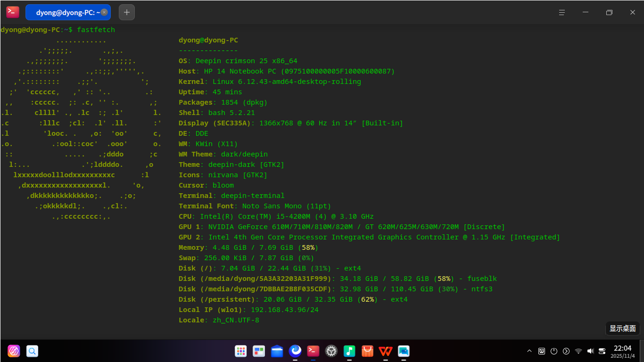Click the 22:04 clock in the taskbar
The width and height of the screenshot is (644, 362).
[x=623, y=348]
